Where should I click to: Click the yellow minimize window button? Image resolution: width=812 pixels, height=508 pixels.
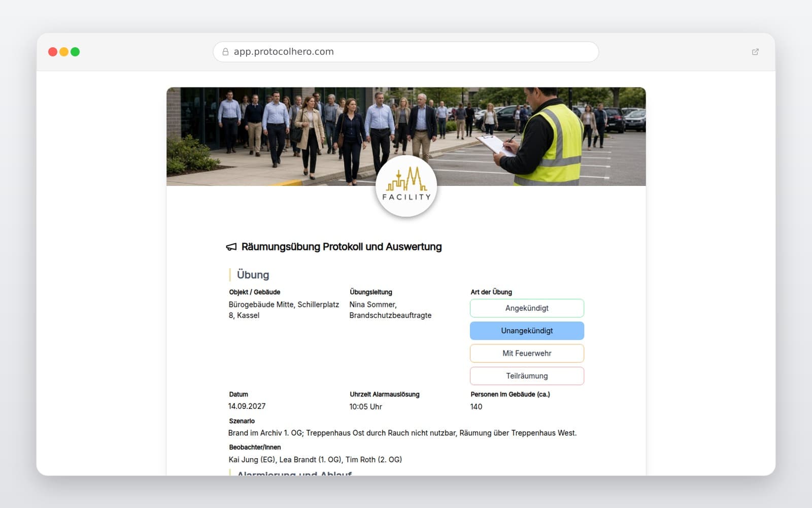click(64, 52)
